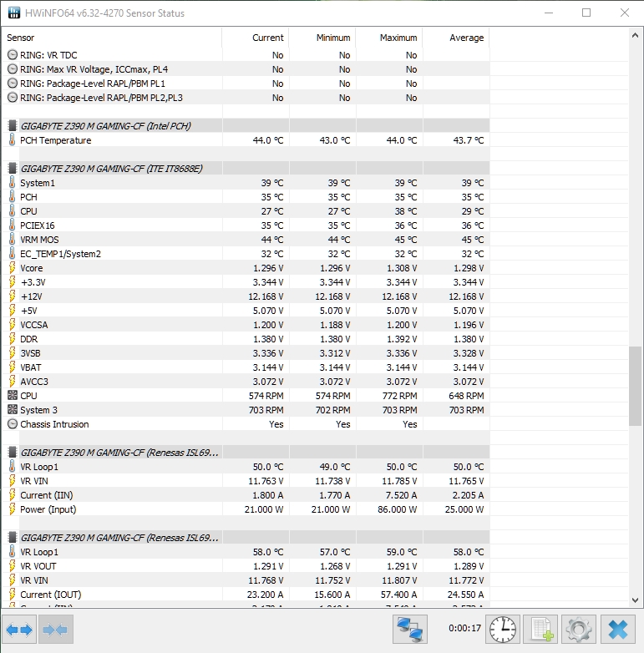Click the VRM MOS thermometer icon
This screenshot has height=653, width=644.
[x=13, y=240]
